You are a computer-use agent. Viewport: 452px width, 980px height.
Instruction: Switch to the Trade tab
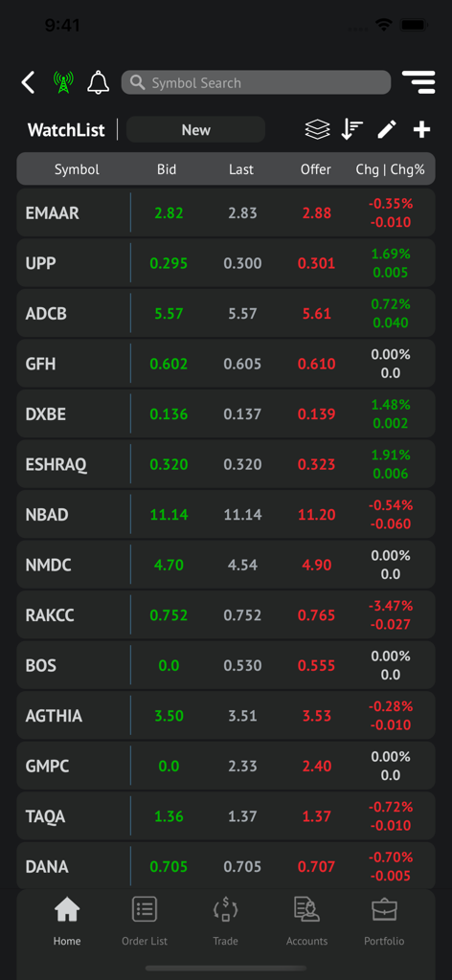[x=226, y=922]
